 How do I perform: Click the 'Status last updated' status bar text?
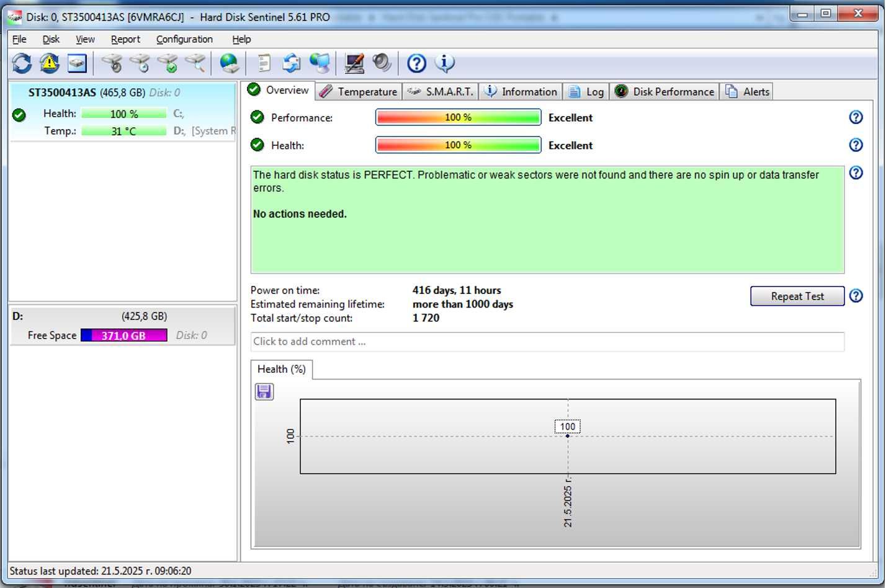[101, 571]
